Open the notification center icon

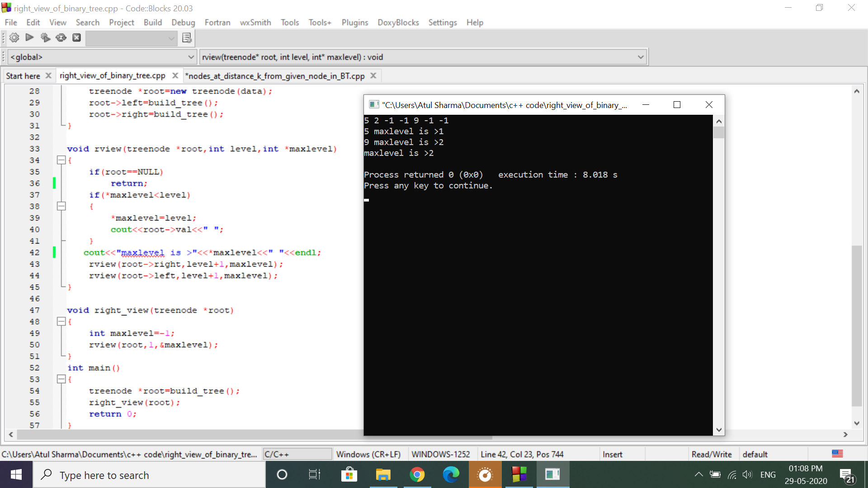click(848, 475)
